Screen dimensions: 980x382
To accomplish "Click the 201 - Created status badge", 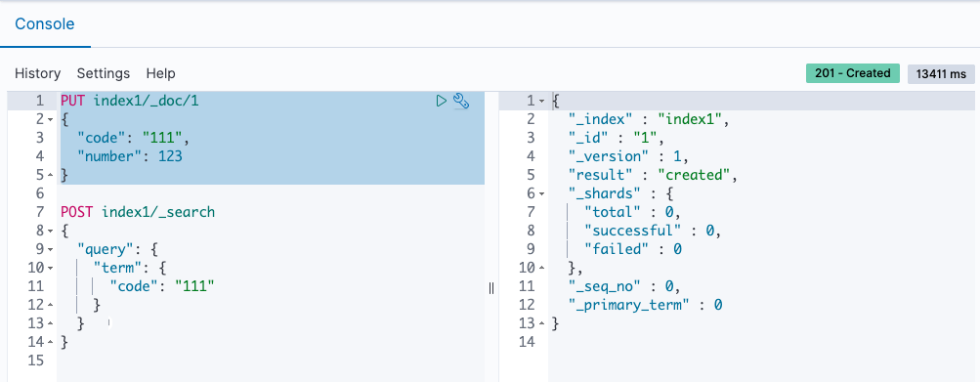I will tap(853, 73).
